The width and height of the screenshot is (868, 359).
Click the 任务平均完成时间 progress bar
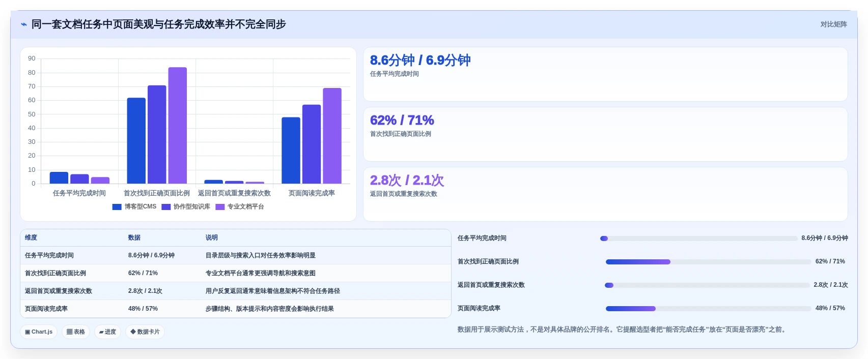tap(699, 238)
